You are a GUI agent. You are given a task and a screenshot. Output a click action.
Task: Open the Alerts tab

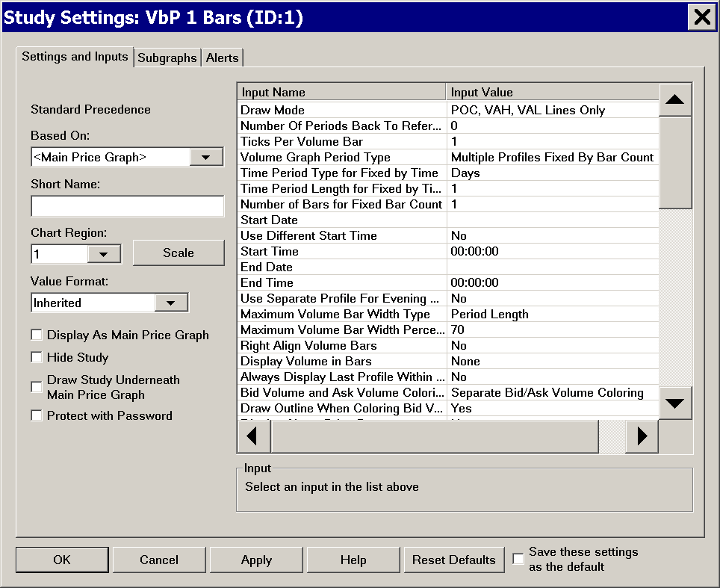pyautogui.click(x=222, y=58)
